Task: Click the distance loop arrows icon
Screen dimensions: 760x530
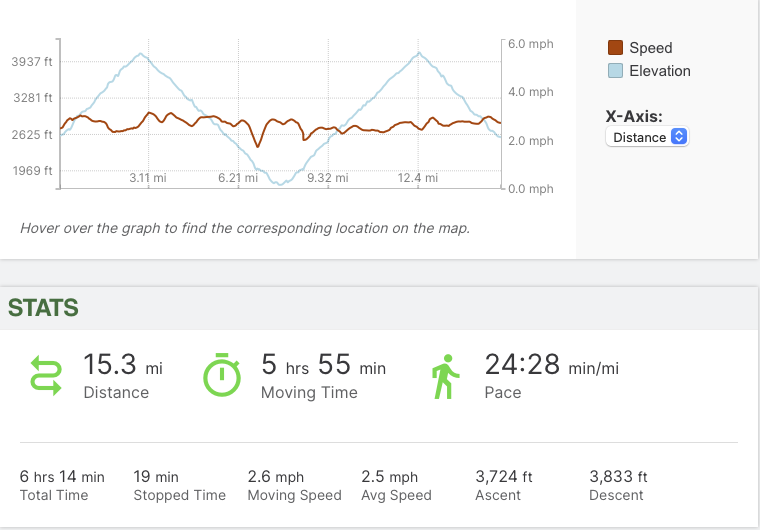Action: pyautogui.click(x=48, y=375)
